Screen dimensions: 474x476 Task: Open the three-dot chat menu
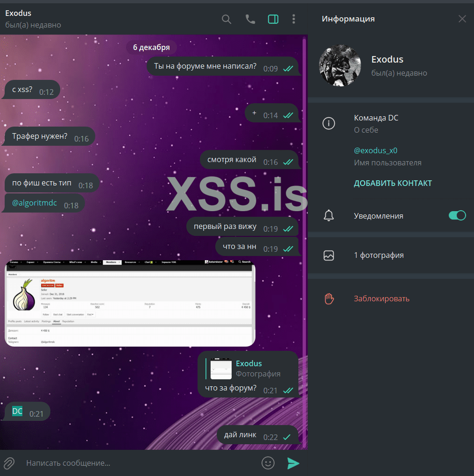point(294,19)
